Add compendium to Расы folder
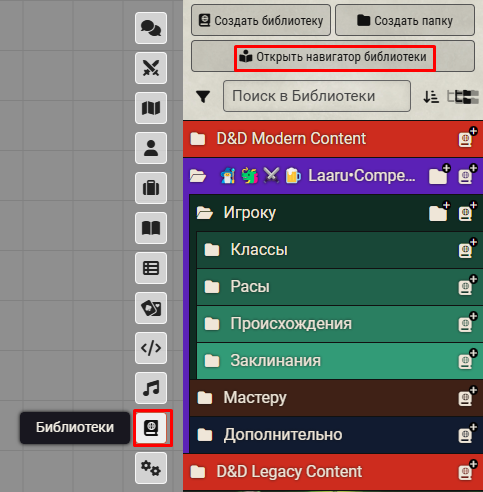This screenshot has height=492, width=483. (467, 286)
